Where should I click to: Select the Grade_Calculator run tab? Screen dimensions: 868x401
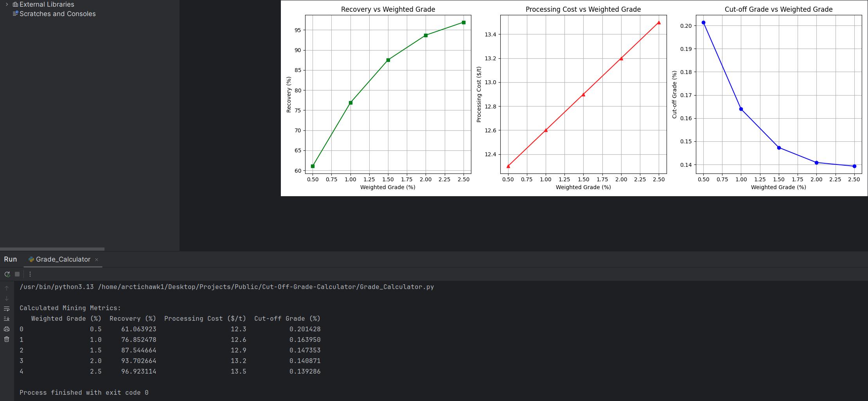[x=63, y=259]
